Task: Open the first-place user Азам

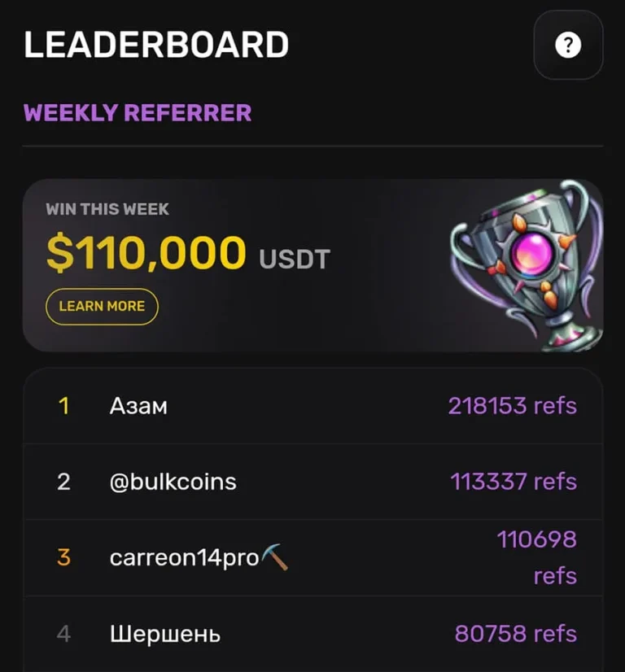Action: click(x=138, y=406)
